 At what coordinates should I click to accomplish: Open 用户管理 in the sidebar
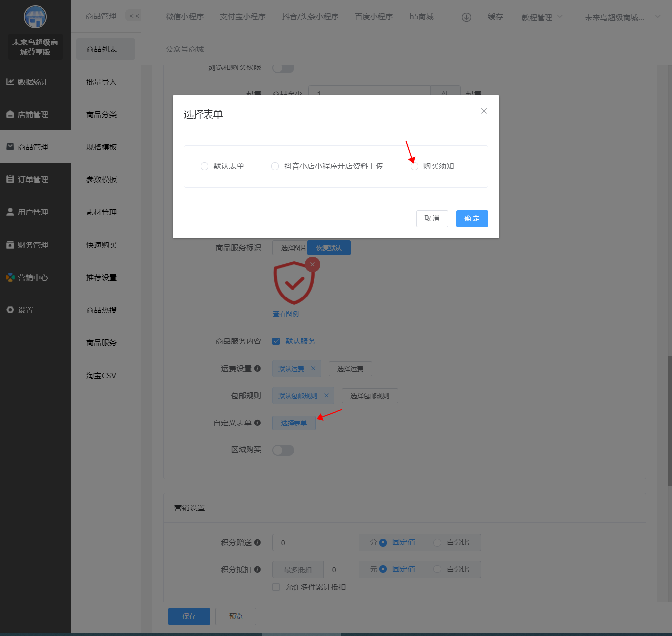click(x=35, y=212)
